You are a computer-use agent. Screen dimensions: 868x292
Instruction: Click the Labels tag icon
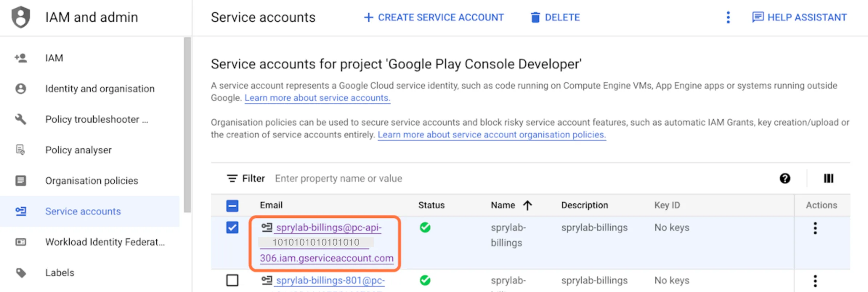click(x=21, y=272)
